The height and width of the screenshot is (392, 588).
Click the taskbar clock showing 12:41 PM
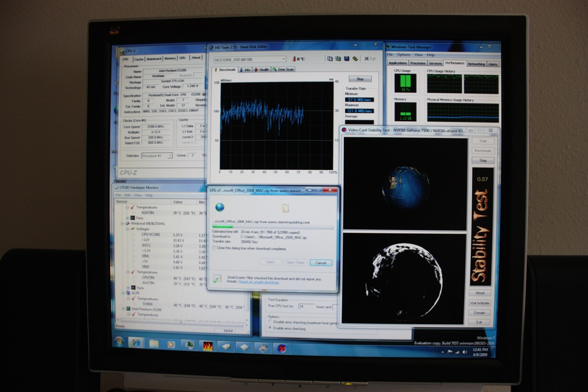click(480, 352)
